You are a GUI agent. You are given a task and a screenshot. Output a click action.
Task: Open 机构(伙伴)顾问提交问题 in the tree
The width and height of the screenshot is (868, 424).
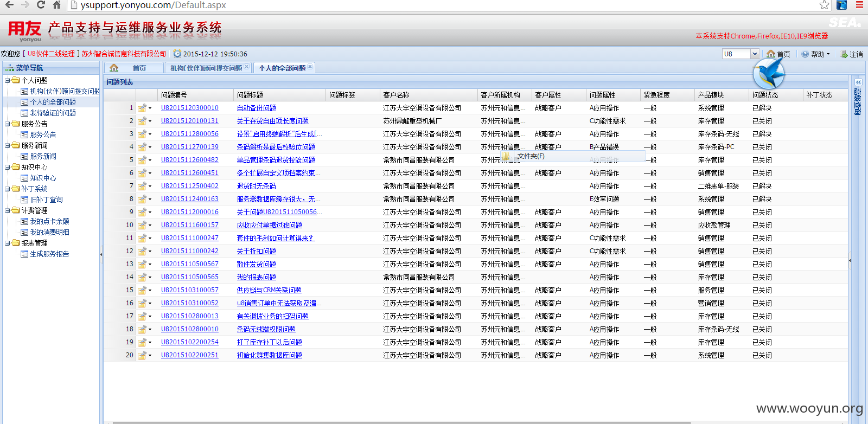65,91
